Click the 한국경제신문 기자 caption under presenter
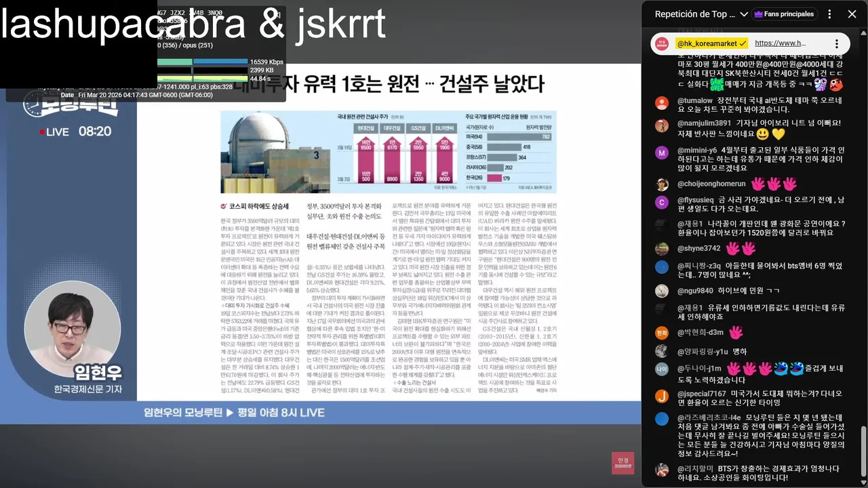 (x=88, y=389)
